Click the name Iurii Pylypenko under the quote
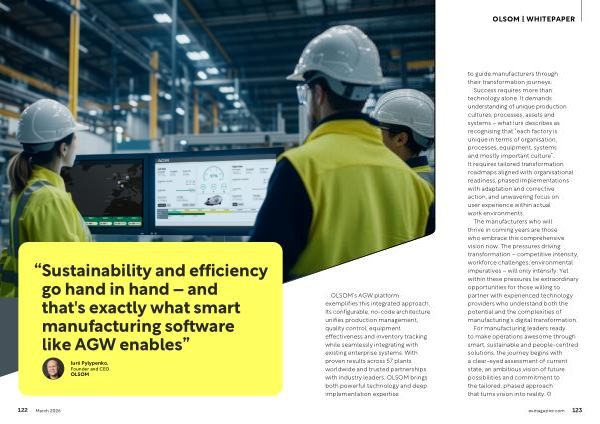 (89, 362)
